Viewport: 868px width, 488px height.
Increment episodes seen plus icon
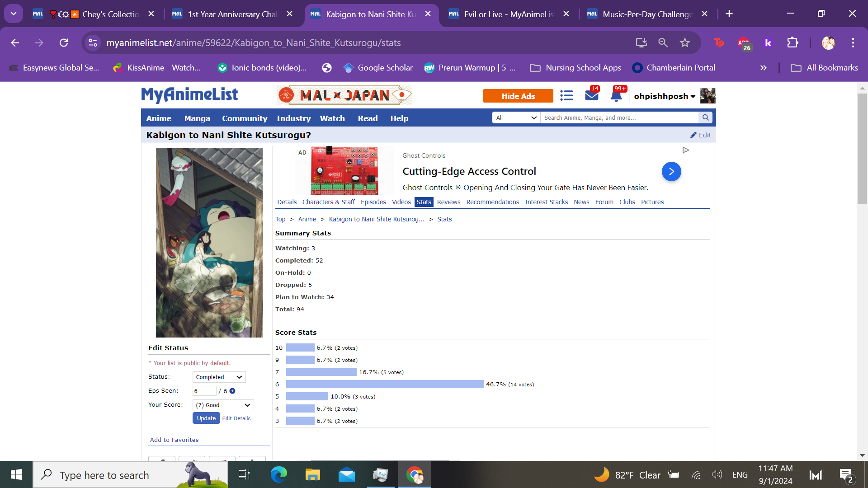(x=232, y=391)
